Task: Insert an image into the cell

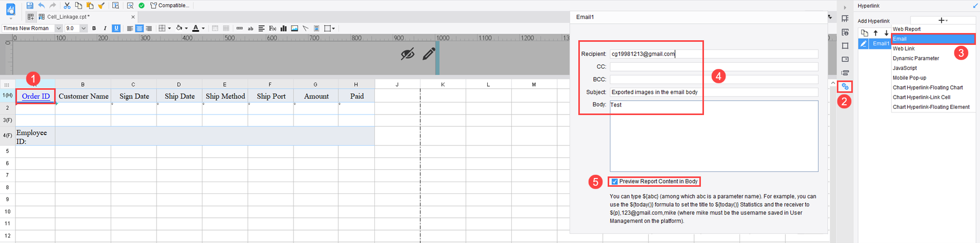Action: [x=295, y=28]
